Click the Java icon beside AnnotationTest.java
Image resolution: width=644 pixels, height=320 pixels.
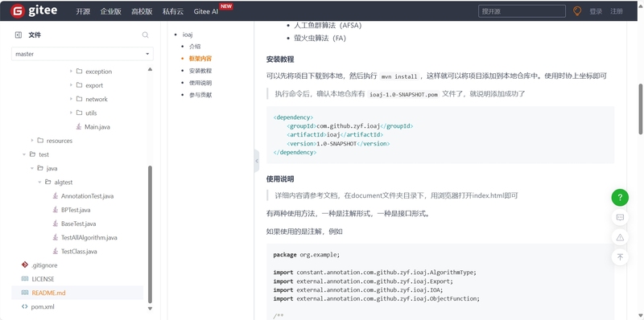pyautogui.click(x=56, y=196)
